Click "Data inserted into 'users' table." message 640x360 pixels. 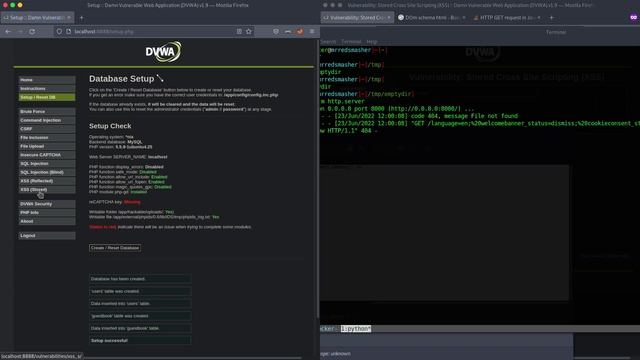140,303
